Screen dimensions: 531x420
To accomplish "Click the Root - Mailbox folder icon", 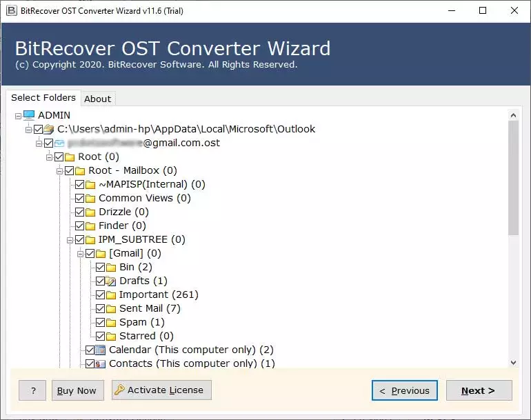I will pos(80,171).
